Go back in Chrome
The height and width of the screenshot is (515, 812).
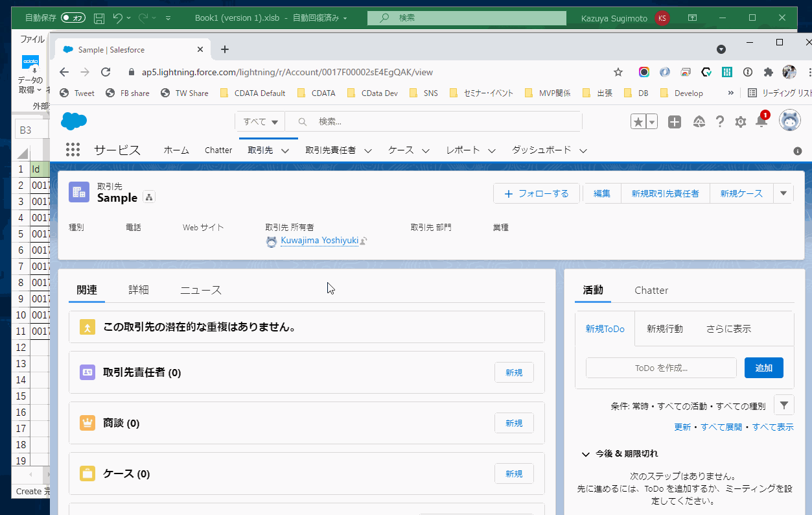pos(64,72)
